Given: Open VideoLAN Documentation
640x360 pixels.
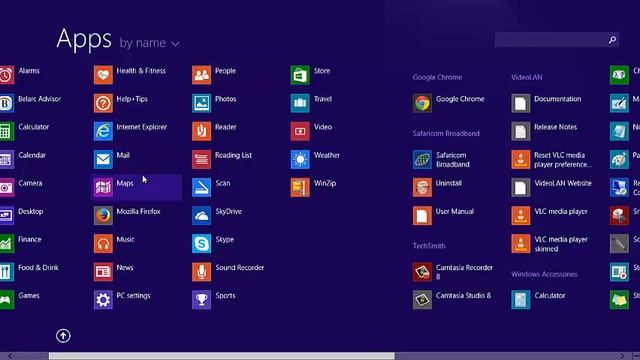Looking at the screenshot, I should (547, 103).
